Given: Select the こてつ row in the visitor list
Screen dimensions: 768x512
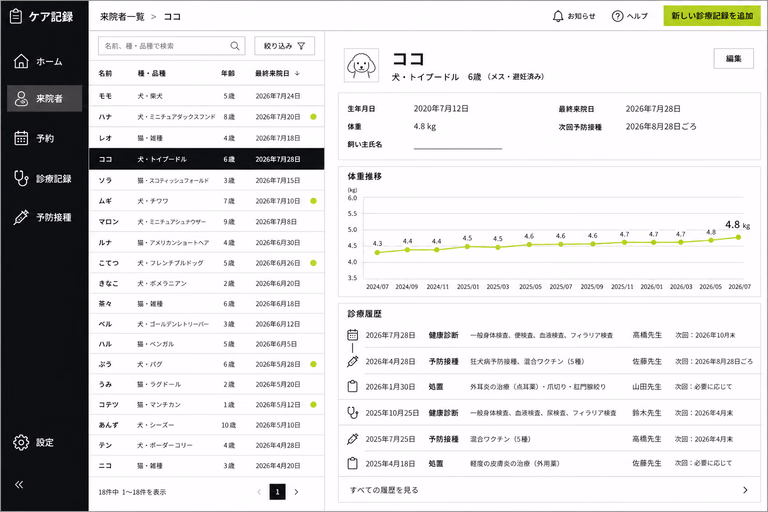Looking at the screenshot, I should tap(207, 263).
